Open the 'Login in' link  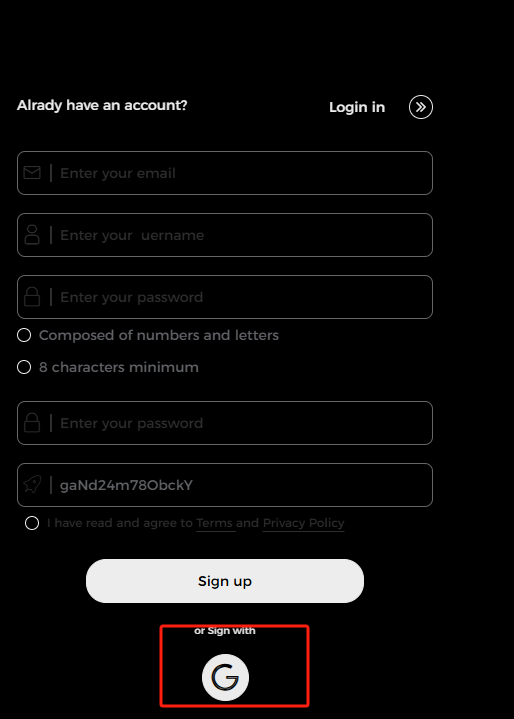click(x=357, y=107)
